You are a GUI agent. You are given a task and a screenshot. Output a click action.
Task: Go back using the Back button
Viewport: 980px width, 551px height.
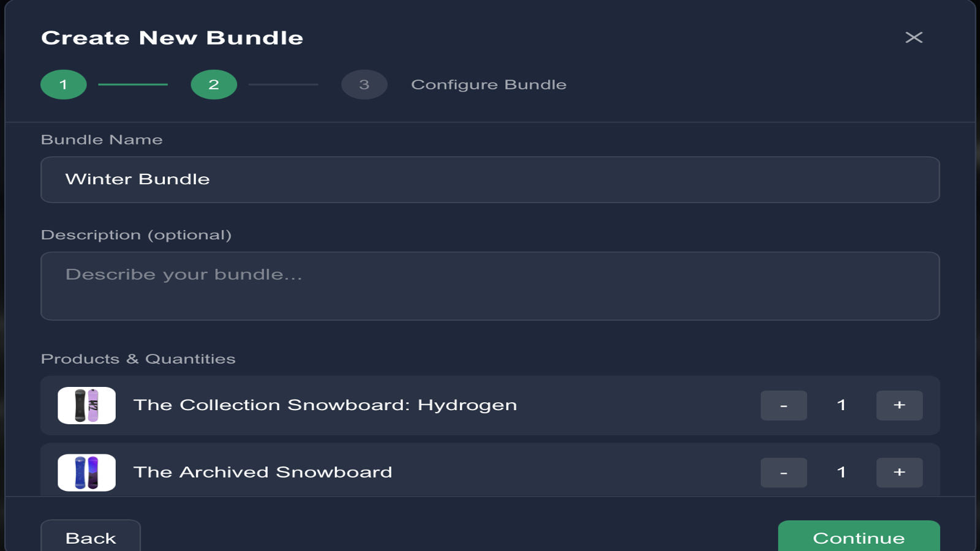click(90, 537)
